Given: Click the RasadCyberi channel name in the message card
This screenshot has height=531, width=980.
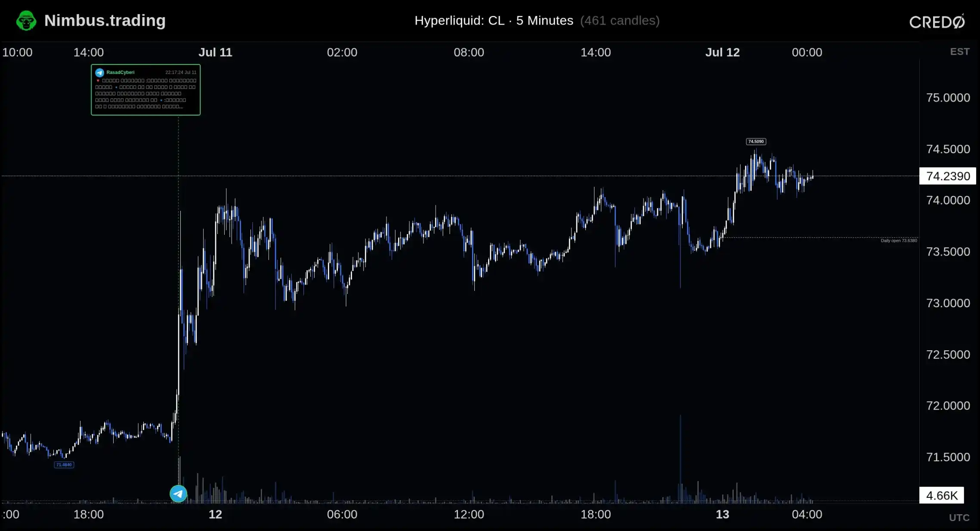Looking at the screenshot, I should point(121,72).
